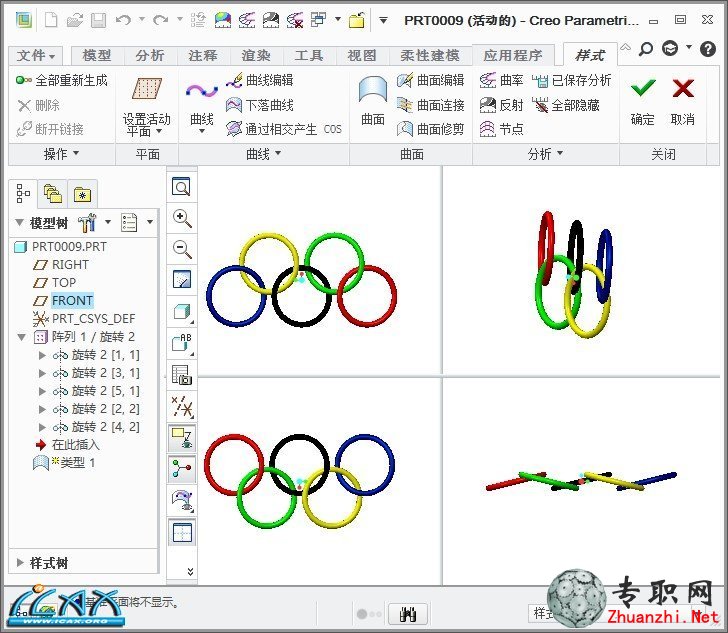Switch to the 柔性建模 tab
The image size is (728, 633).
coord(430,56)
